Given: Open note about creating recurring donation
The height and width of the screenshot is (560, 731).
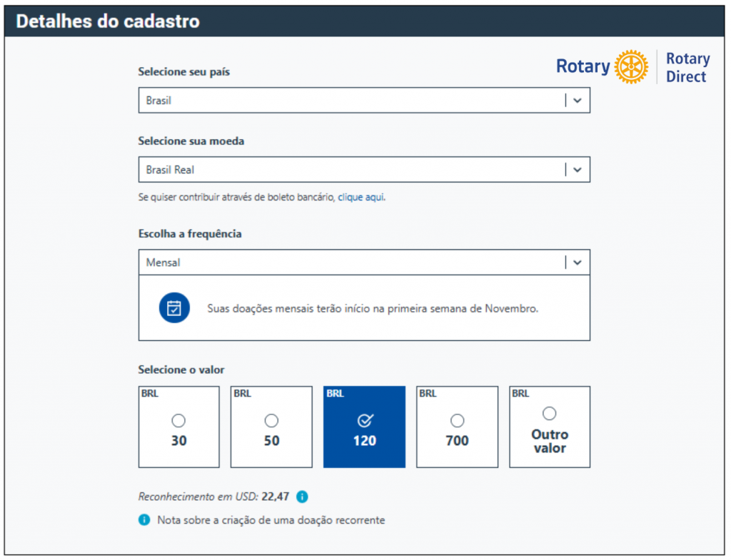Looking at the screenshot, I should (271, 520).
